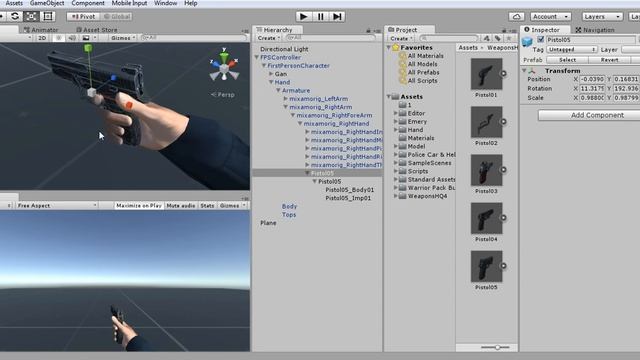Uncheck the Pistol05 active checkbox
Screen dimensions: 640x360
point(540,40)
